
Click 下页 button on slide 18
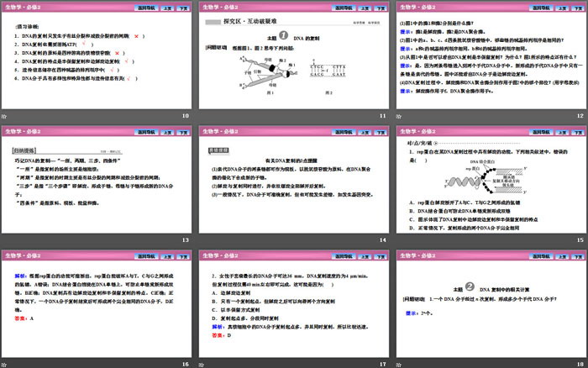pyautogui.click(x=578, y=256)
